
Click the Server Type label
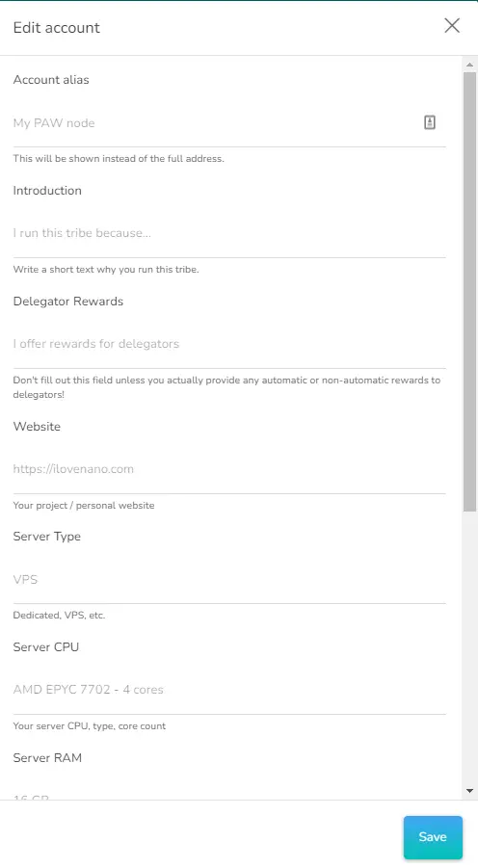pos(47,537)
